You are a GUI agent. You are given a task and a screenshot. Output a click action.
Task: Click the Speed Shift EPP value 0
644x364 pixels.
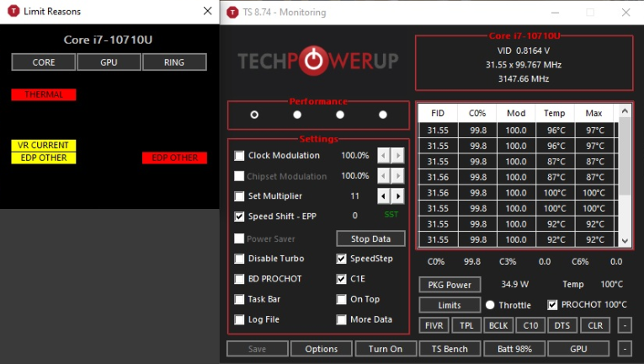pyautogui.click(x=355, y=216)
